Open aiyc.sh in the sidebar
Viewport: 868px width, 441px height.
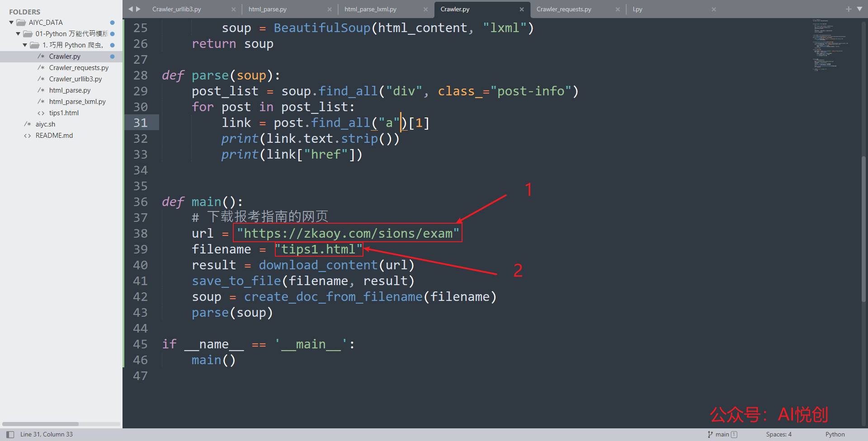coord(45,124)
